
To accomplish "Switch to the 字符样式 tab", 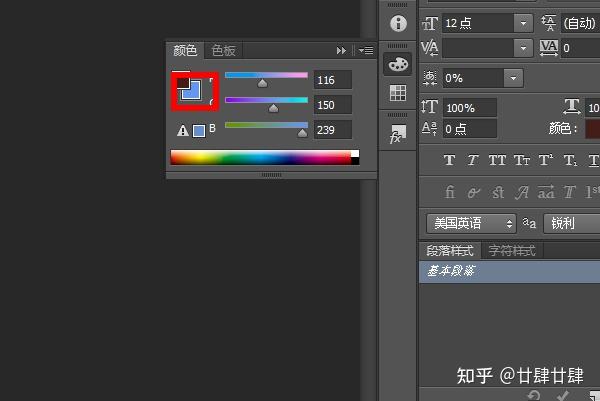I will coord(512,251).
